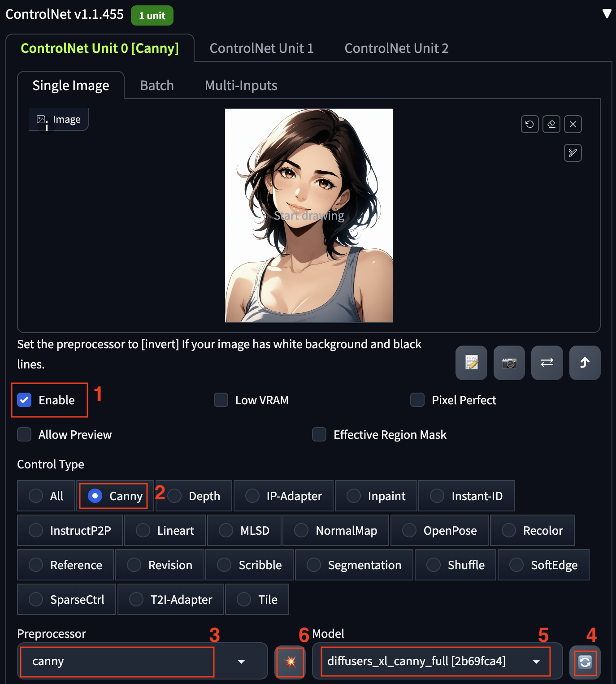Switch to ControlNet Unit 0 [Canny] tab
Screen dimensions: 616x684
tap(100, 48)
